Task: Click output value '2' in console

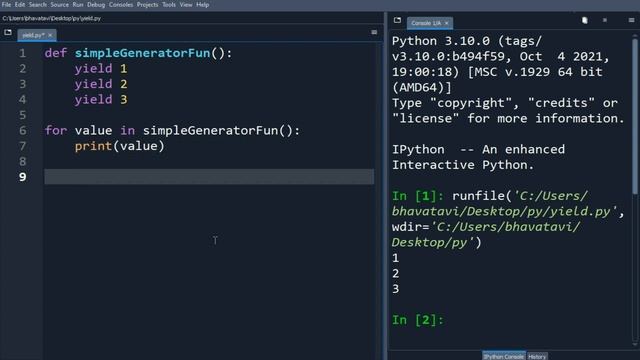Action: [x=395, y=273]
